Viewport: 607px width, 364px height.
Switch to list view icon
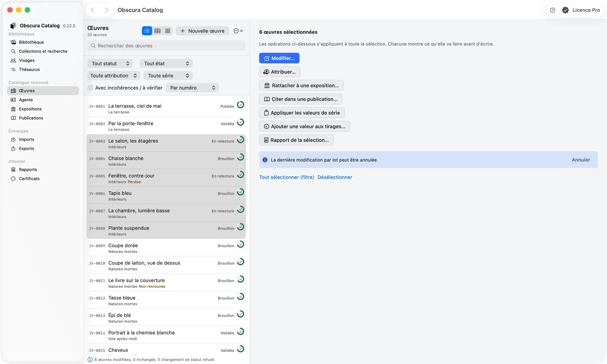click(147, 31)
